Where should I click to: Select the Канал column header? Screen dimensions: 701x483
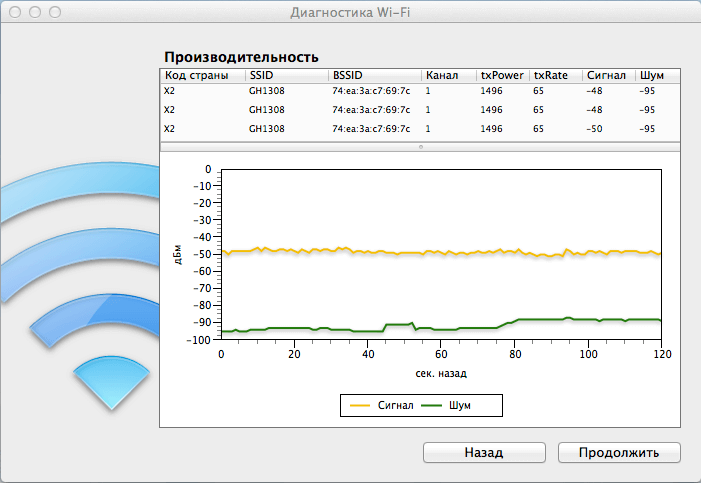click(x=448, y=75)
